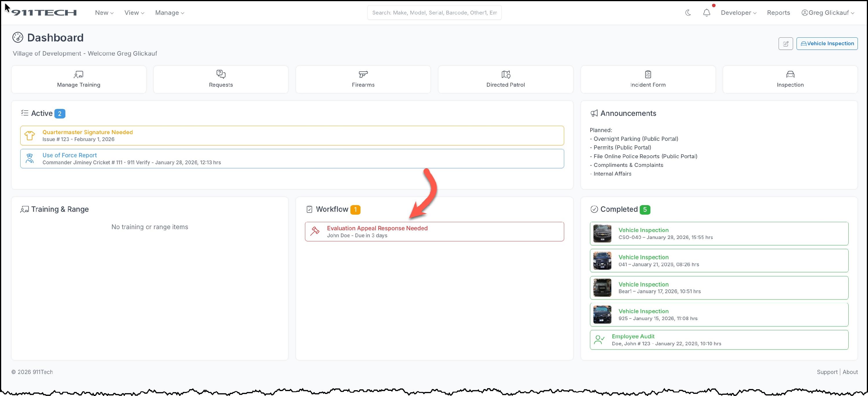Click the edit dashboard pencil icon
868x396 pixels.
786,43
